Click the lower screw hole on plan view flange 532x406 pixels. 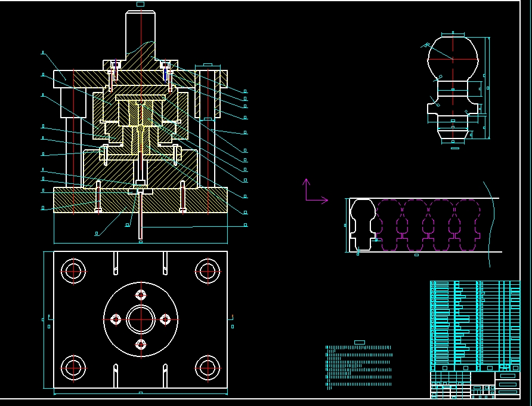(141, 345)
